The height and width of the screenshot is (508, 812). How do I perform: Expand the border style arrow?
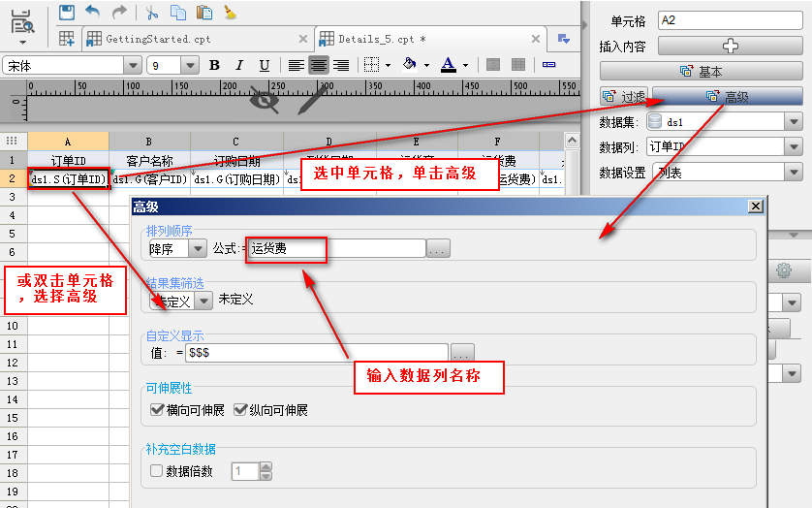388,65
